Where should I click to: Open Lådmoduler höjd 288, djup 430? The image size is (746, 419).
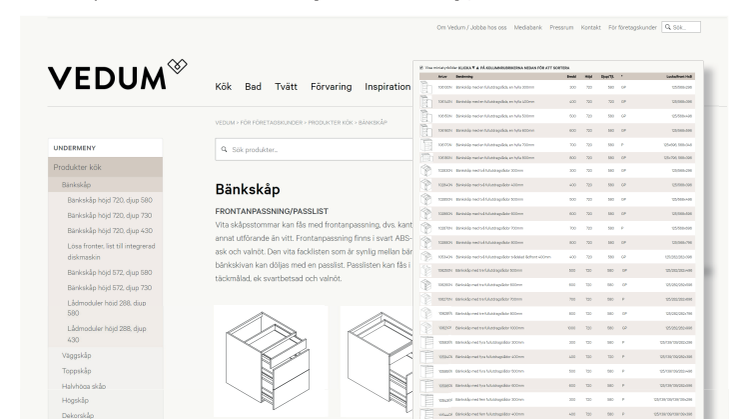(x=107, y=334)
